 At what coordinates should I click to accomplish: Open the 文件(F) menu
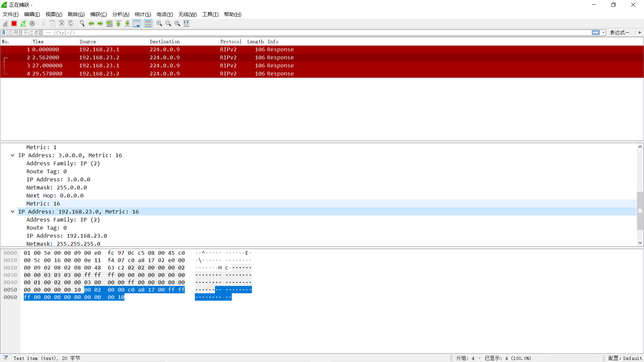click(11, 14)
